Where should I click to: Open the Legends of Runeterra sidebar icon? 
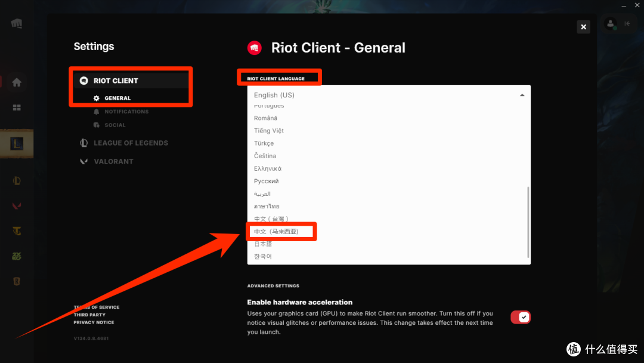(17, 282)
